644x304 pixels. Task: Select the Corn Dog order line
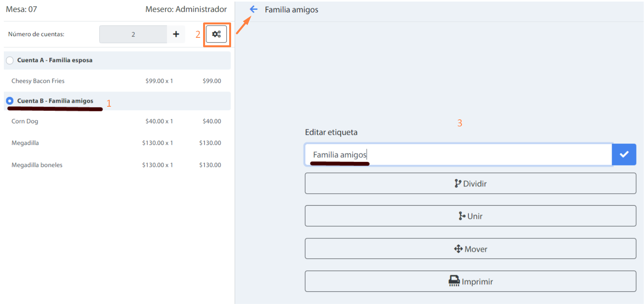pos(25,121)
